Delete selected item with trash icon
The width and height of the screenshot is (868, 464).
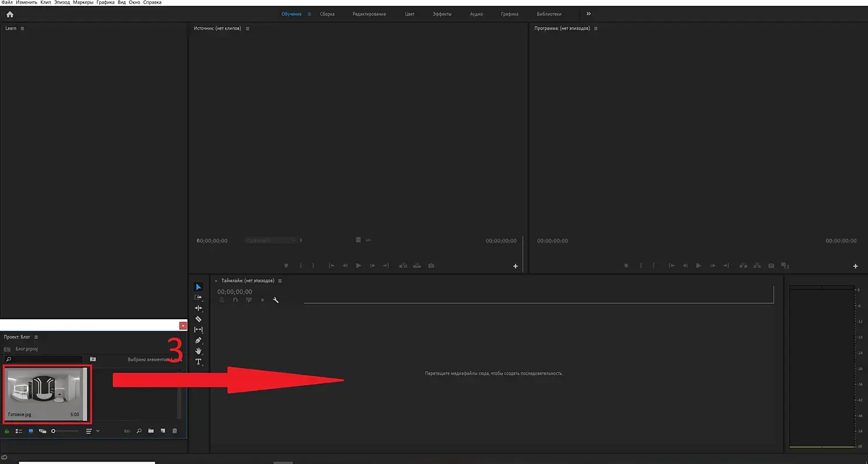tap(174, 431)
